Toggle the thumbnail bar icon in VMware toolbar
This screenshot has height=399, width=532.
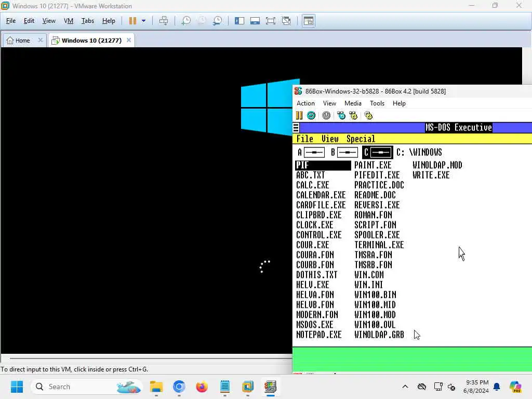pyautogui.click(x=255, y=21)
